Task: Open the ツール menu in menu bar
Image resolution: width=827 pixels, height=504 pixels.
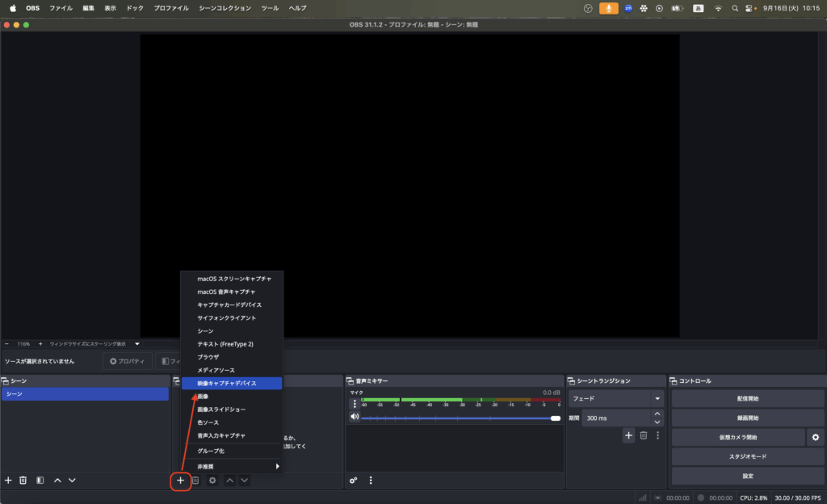Action: click(x=271, y=8)
